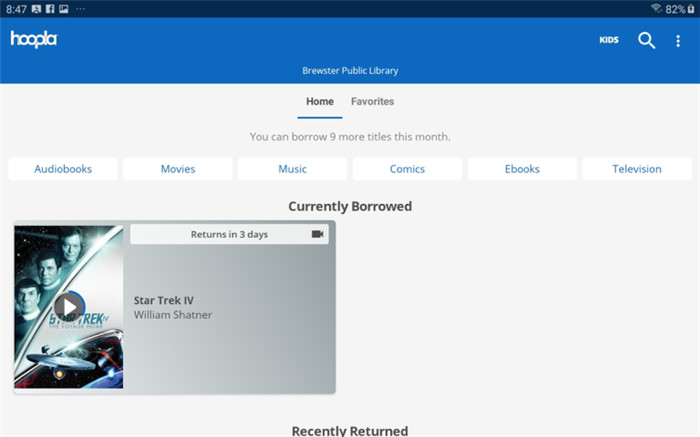Tap the borrow limit message
The height and width of the screenshot is (437, 700).
click(x=350, y=137)
